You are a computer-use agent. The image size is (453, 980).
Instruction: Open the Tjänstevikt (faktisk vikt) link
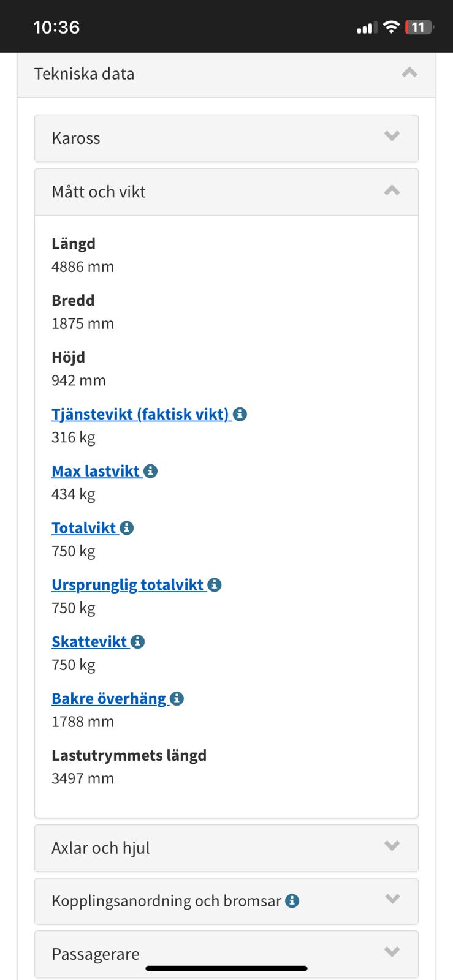point(140,415)
